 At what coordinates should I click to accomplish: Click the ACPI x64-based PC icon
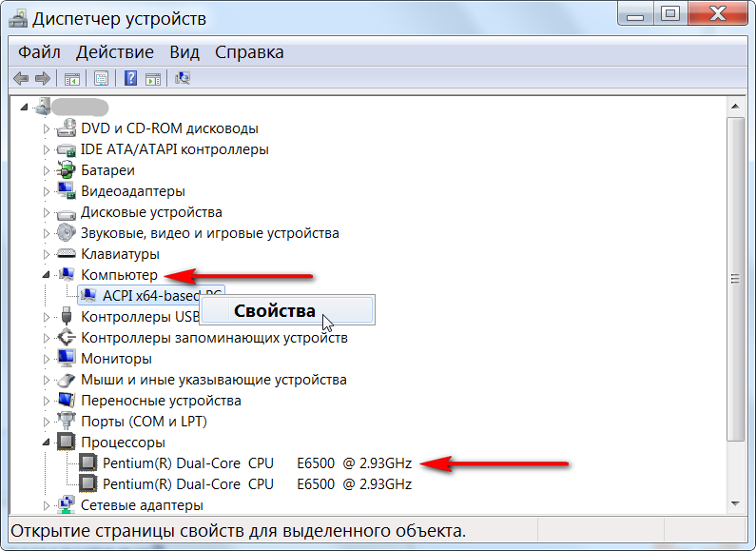87,295
